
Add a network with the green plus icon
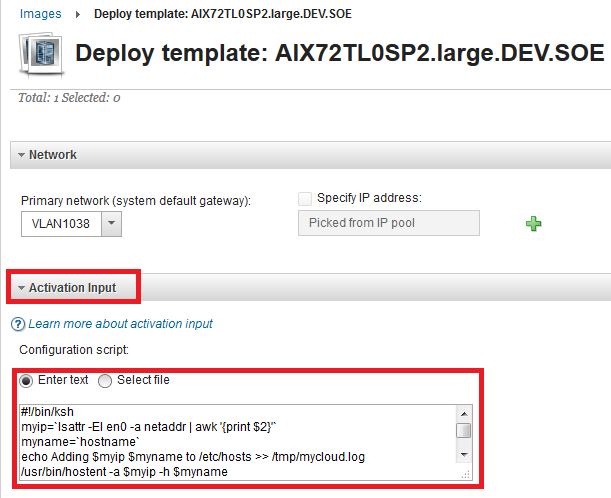[534, 224]
